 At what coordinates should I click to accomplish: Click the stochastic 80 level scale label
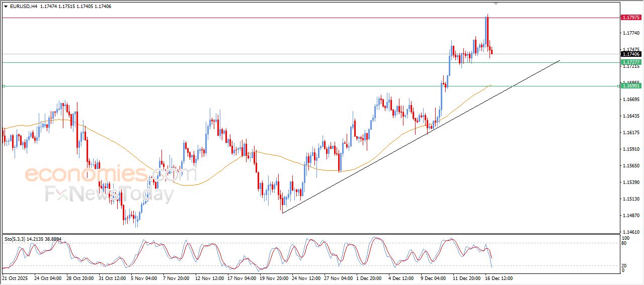[x=624, y=243]
